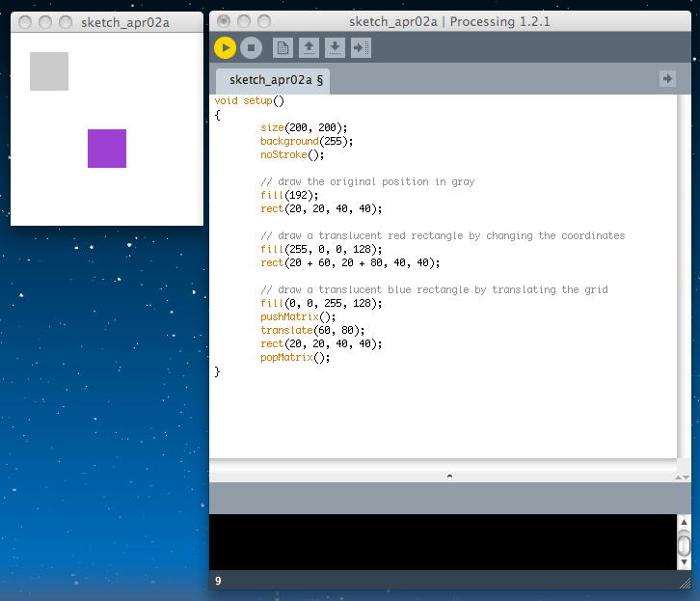Viewport: 700px width, 601px height.
Task: Create a new sketch from the toolbar
Action: tap(283, 47)
